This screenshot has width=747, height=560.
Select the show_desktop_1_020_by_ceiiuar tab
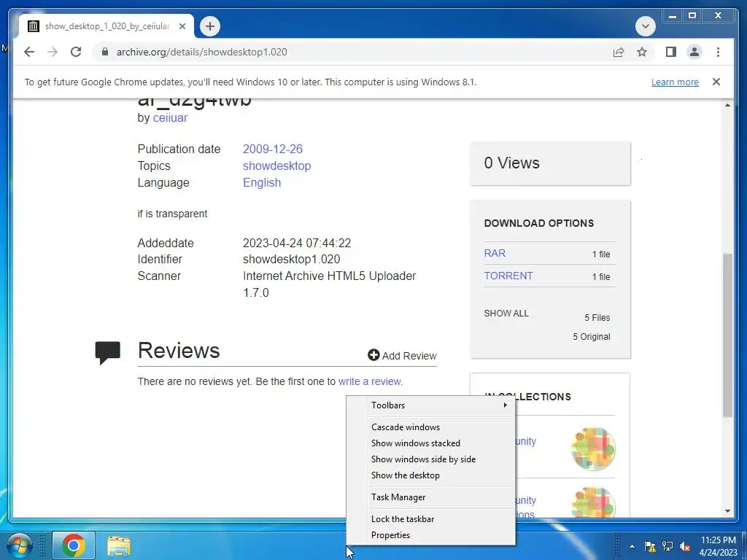(107, 26)
